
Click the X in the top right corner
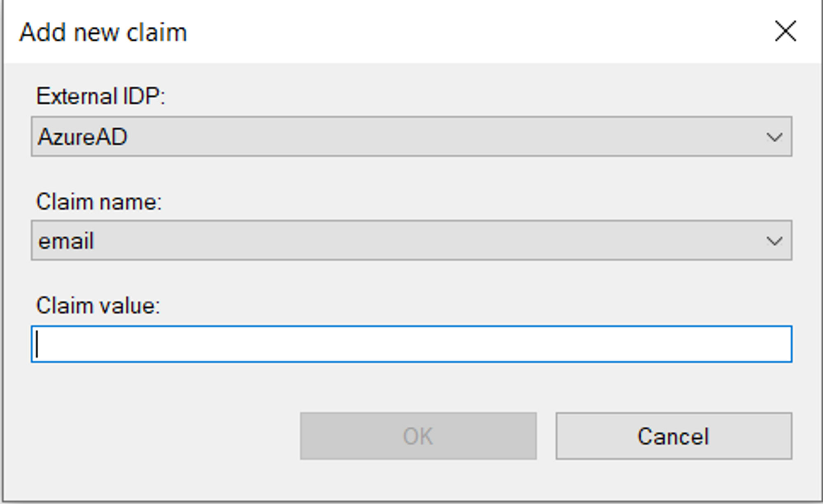pos(786,32)
